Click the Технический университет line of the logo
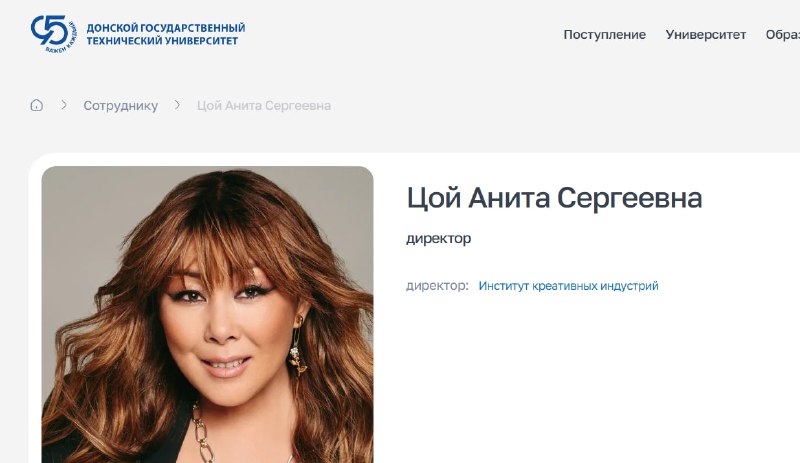The width and height of the screenshot is (800, 463). tap(162, 41)
